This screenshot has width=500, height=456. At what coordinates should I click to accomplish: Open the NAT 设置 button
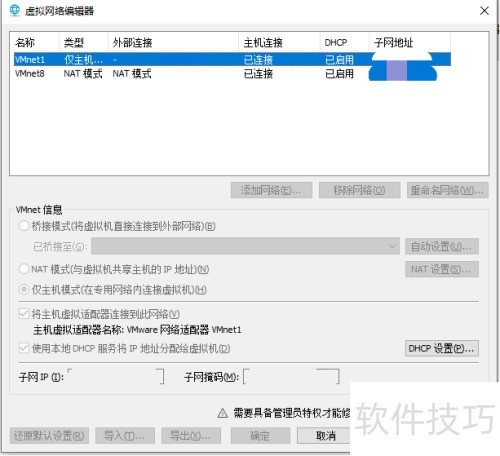click(x=442, y=269)
